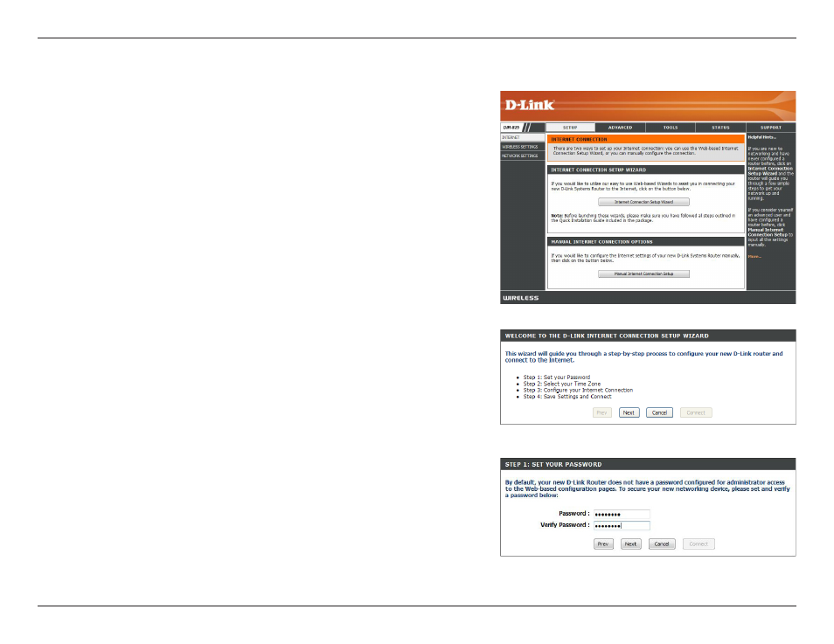Click the DIR-825 model label

pos(511,128)
